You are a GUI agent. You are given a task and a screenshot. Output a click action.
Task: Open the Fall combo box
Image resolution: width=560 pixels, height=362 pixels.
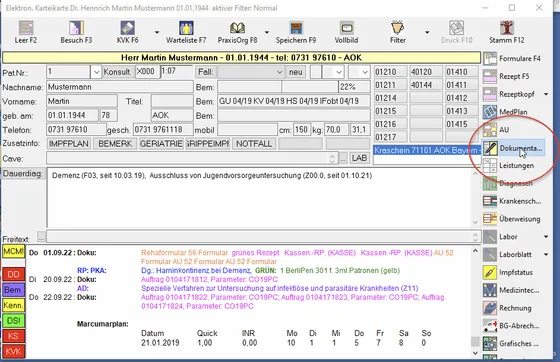[x=250, y=72]
